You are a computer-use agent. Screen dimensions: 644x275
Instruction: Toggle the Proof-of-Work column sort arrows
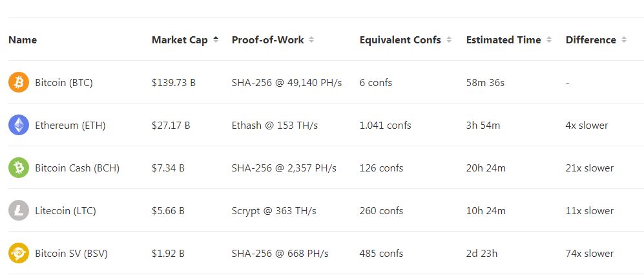[x=311, y=40]
